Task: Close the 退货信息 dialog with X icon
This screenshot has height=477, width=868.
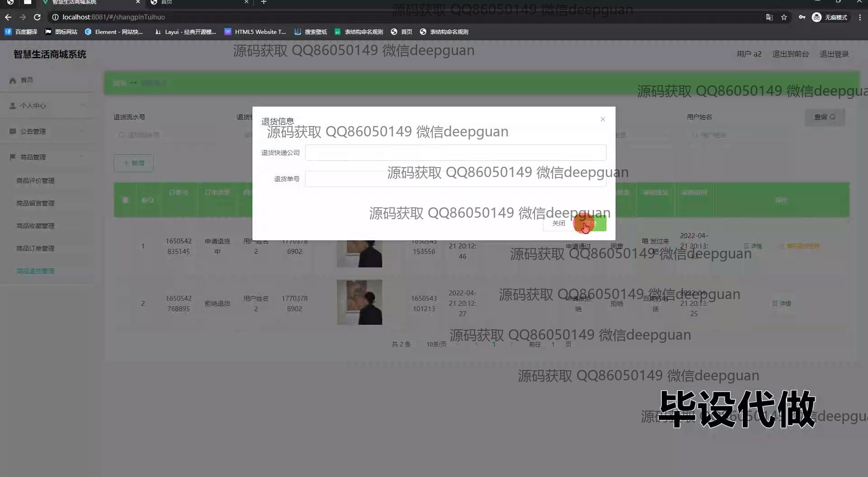Action: [x=603, y=119]
